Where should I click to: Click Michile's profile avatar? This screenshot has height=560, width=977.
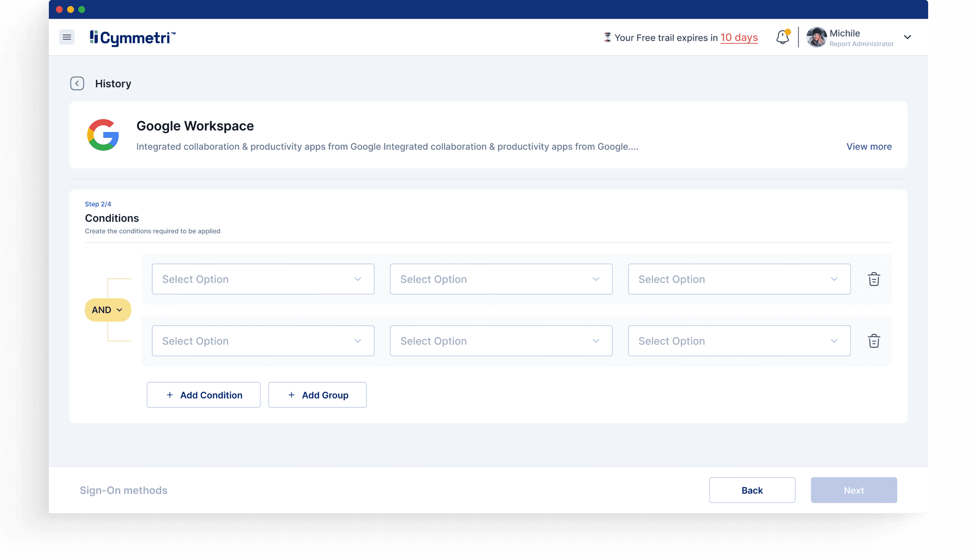pos(816,37)
